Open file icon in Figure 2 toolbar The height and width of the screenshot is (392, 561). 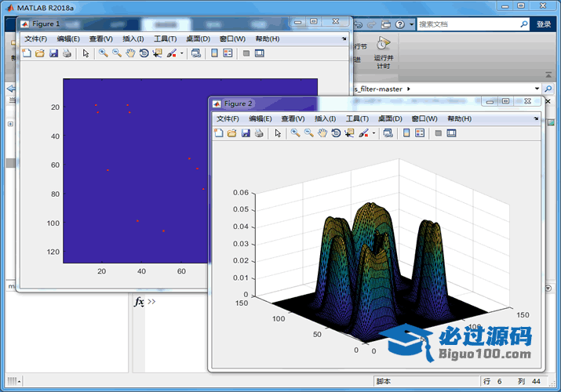[232, 133]
